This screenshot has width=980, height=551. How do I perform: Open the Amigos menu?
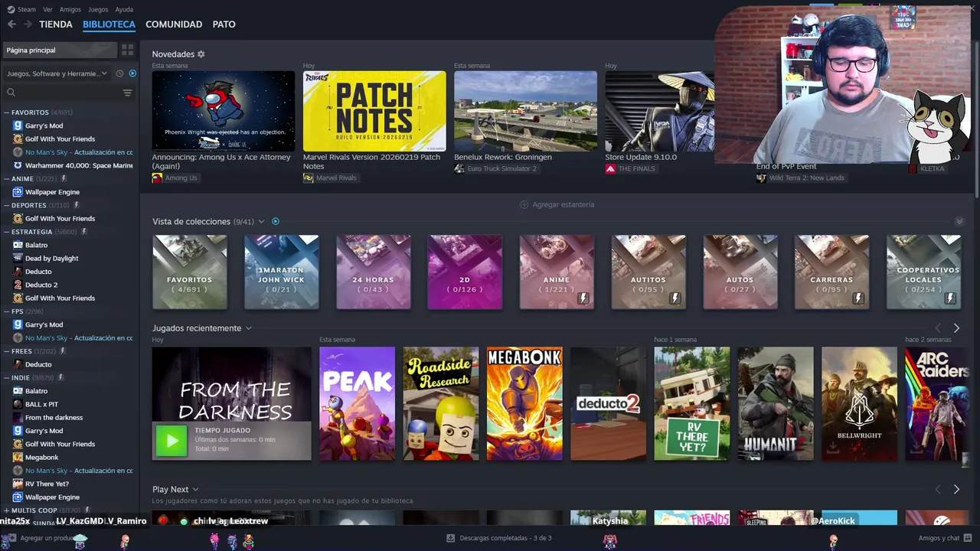70,9
